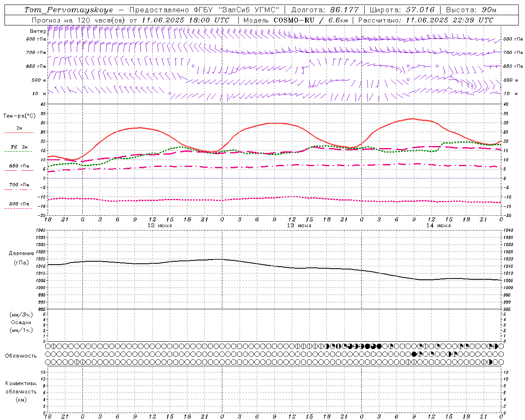Screen dimensions: 525x420
Task: Click the Облачность cloud cover label
Action: [x=21, y=356]
